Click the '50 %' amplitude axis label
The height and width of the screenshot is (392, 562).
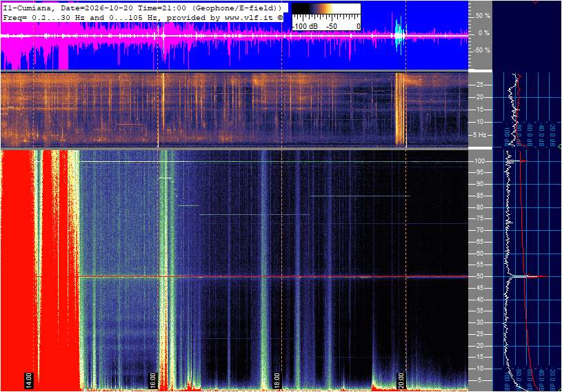tap(483, 16)
